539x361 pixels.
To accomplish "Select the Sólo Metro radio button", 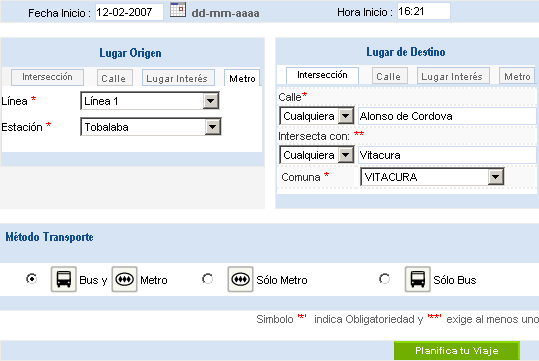I will tap(208, 278).
